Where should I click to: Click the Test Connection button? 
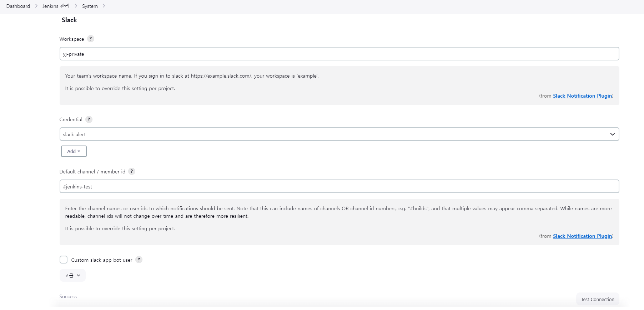click(x=598, y=299)
